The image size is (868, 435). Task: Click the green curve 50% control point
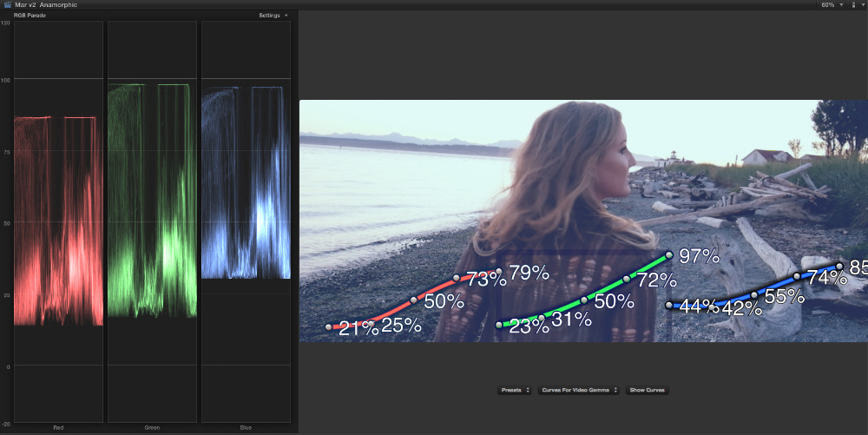click(584, 300)
